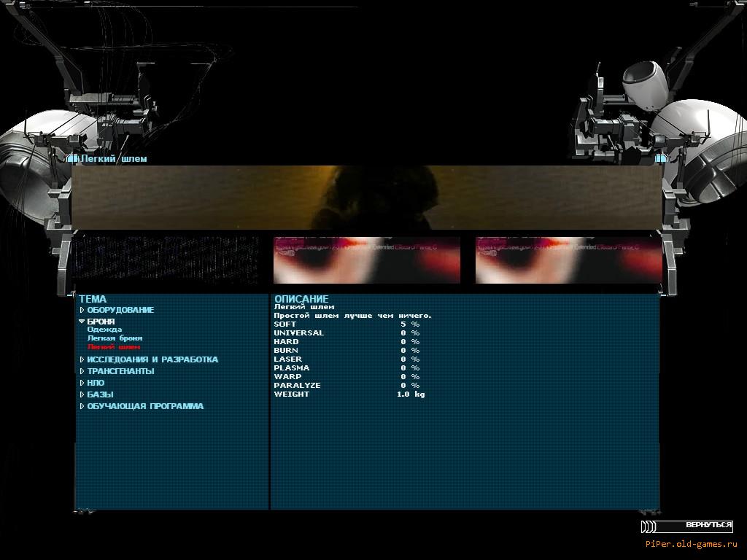Image resolution: width=747 pixels, height=560 pixels.
Task: Expand the БАЗЫ topic arrow
Action: point(82,394)
